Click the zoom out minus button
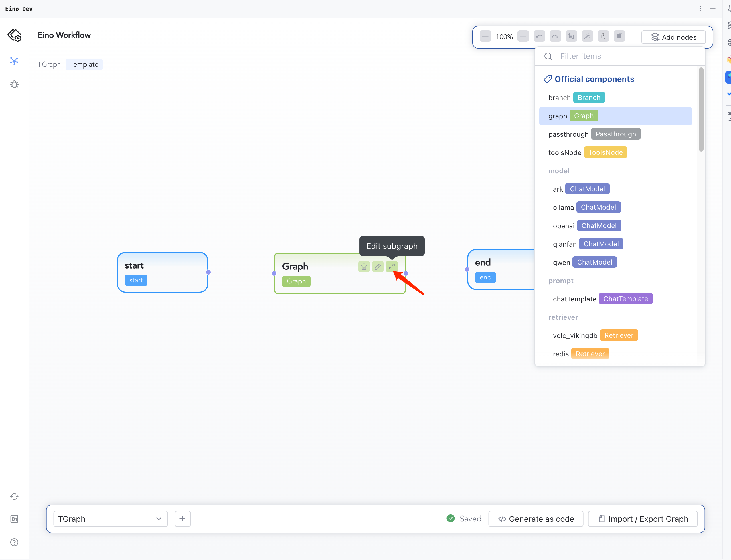The height and width of the screenshot is (560, 731). (x=485, y=37)
